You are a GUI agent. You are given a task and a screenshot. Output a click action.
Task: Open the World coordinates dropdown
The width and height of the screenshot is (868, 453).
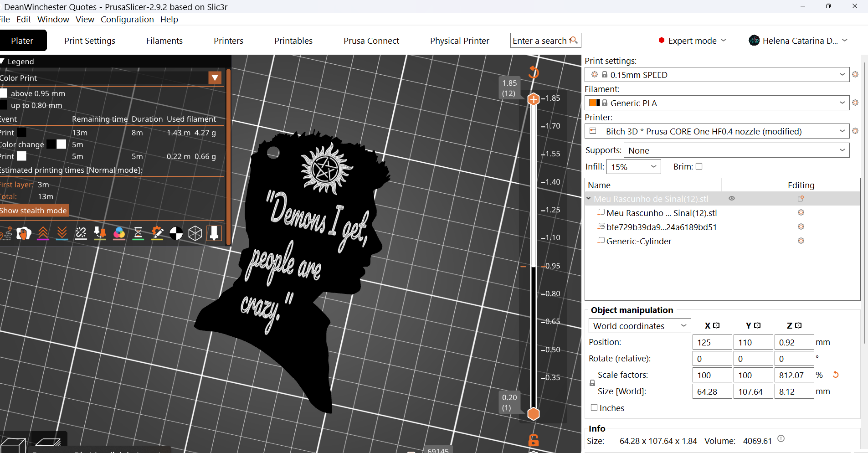pos(640,326)
